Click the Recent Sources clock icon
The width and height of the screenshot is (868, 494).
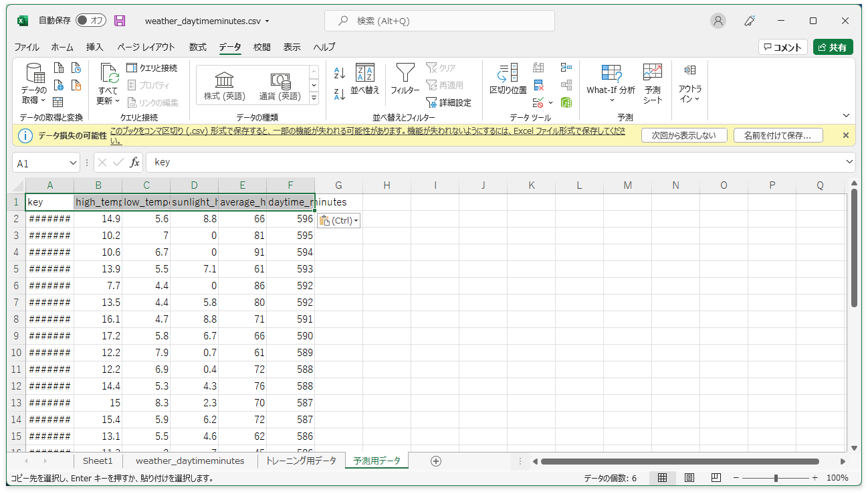click(76, 68)
